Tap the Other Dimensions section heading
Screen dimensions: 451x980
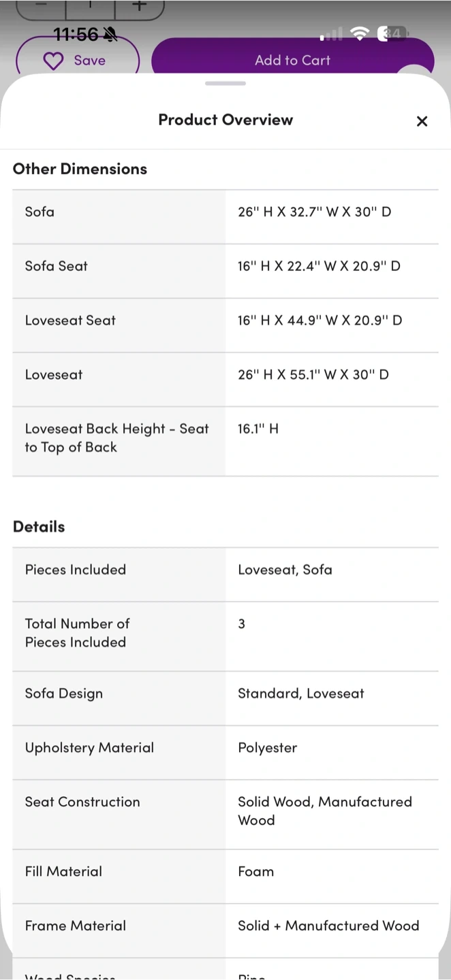80,169
